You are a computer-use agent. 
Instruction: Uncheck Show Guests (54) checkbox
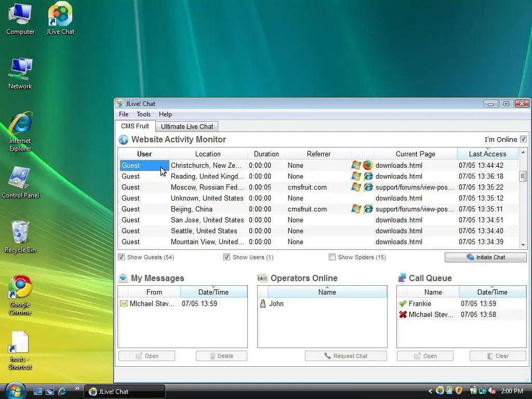tap(122, 257)
